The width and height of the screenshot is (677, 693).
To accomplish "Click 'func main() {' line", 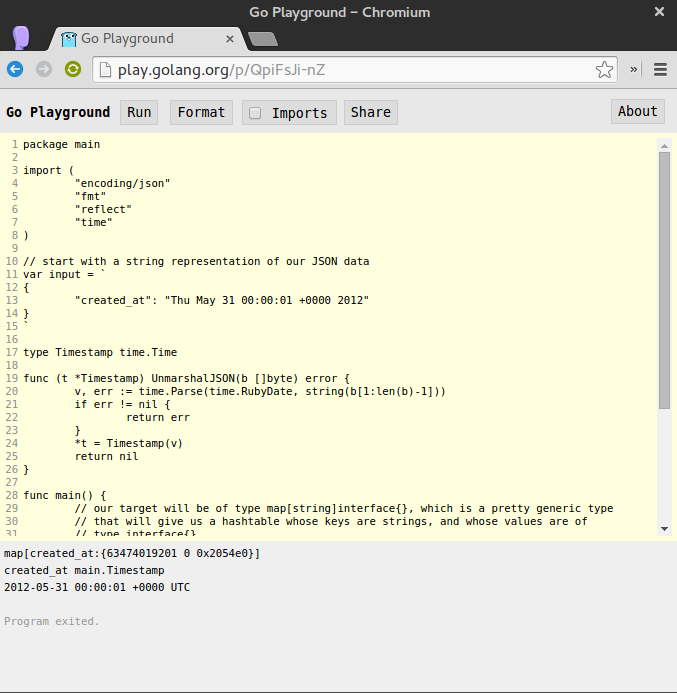I will coord(65,495).
